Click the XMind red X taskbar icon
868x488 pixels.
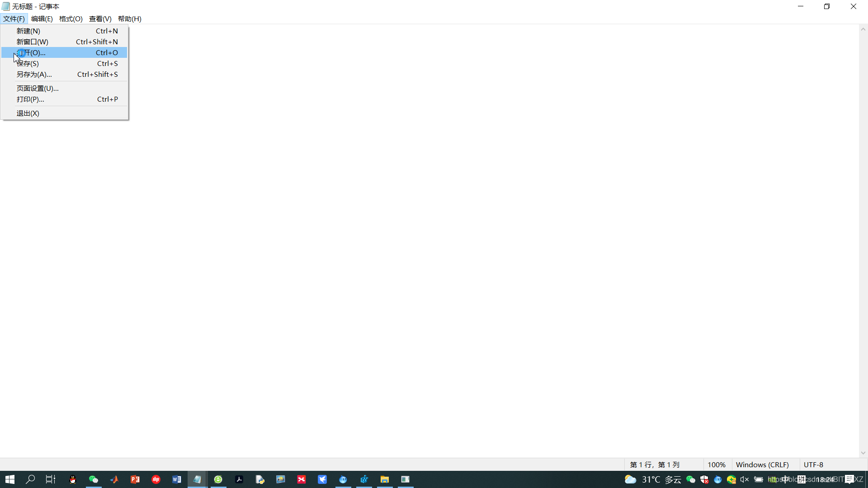(x=302, y=479)
